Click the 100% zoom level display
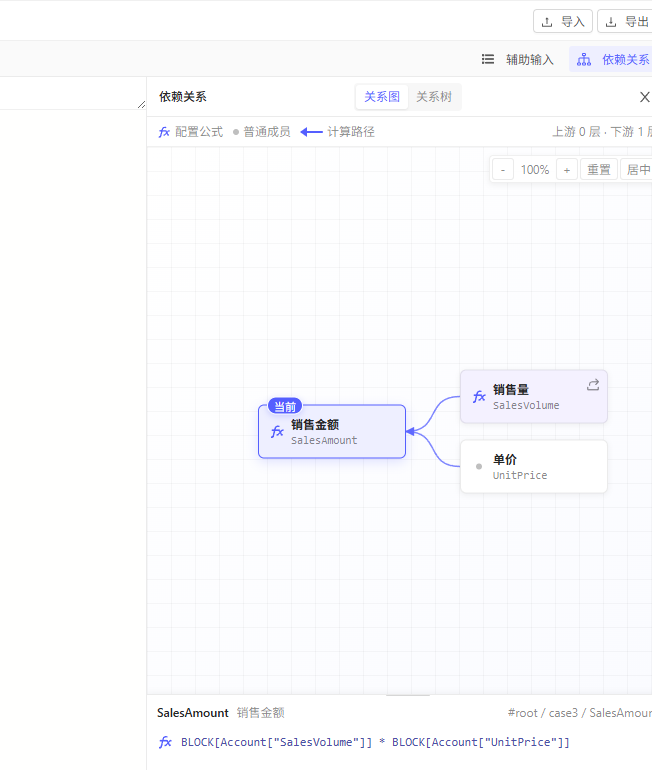652x770 pixels. (535, 170)
